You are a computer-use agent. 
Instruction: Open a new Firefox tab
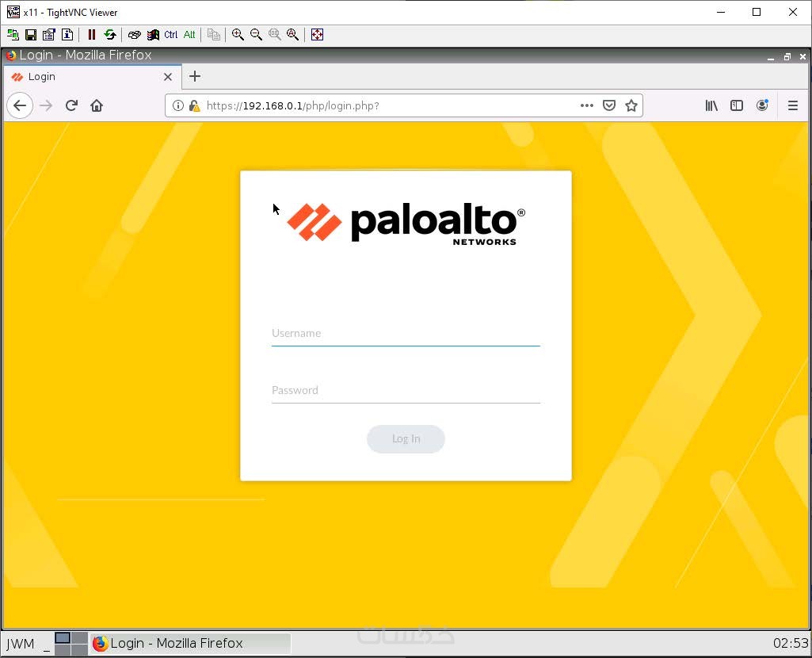pos(195,77)
